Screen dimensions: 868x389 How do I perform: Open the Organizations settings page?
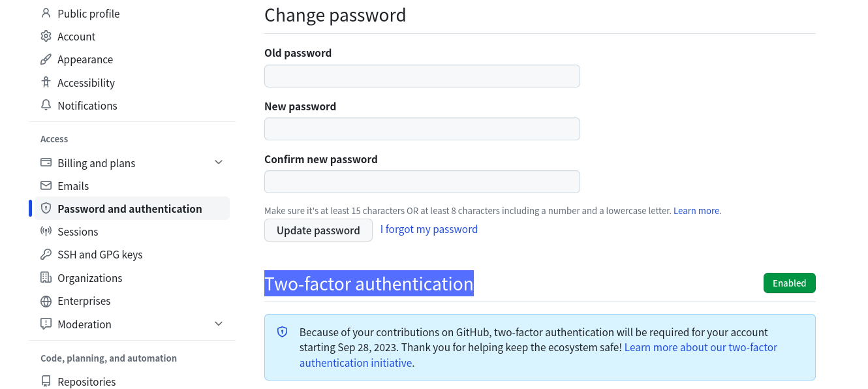(89, 278)
